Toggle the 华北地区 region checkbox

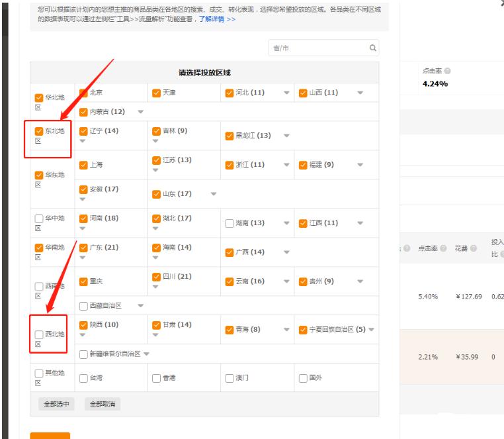click(39, 97)
